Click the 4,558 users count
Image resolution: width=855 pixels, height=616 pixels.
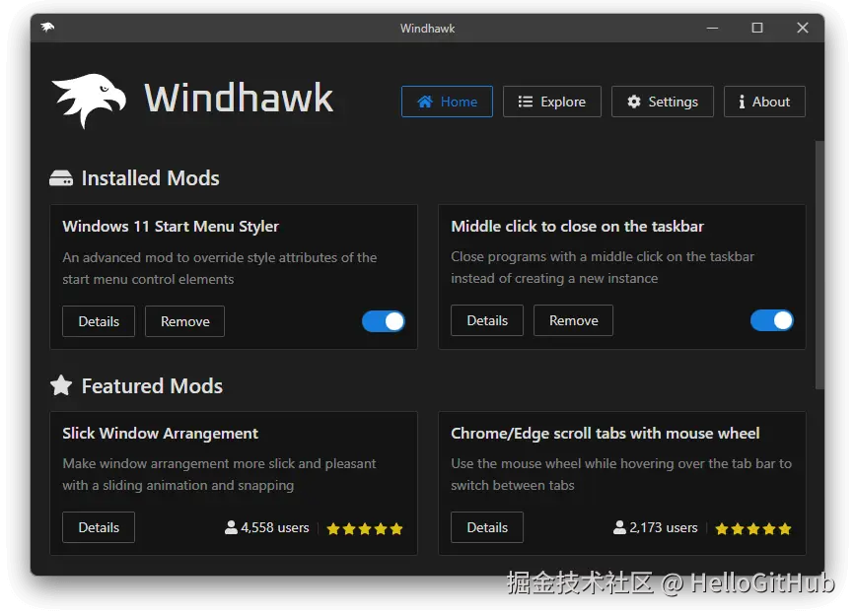pyautogui.click(x=275, y=527)
